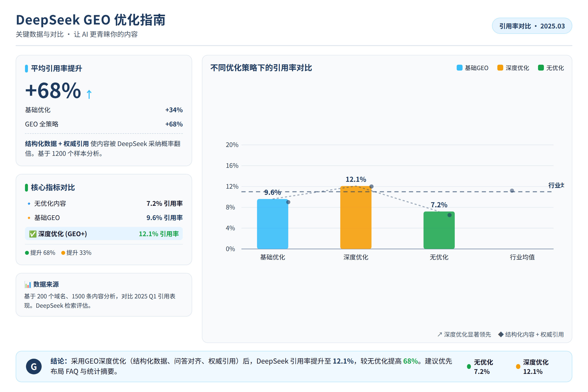Click the 结构化数据 + 权威引用 bold phrase

coord(57,144)
